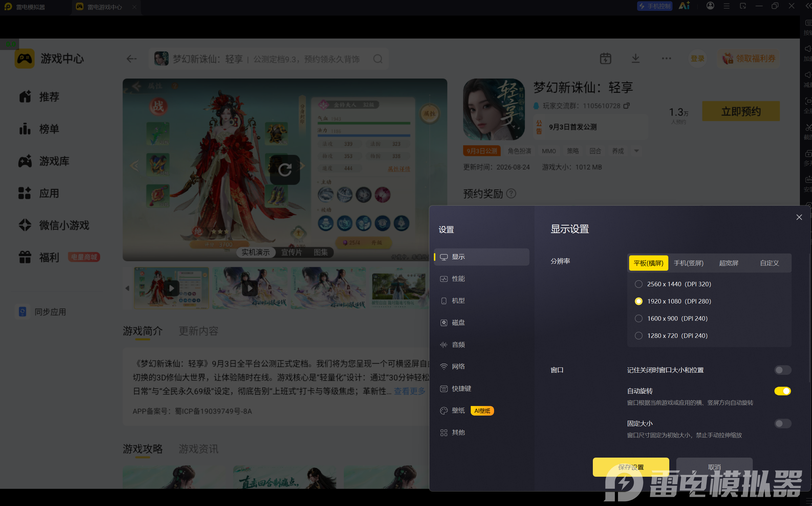812x506 pixels.
Task: Switch to the 游戏攻略 tab
Action: pos(143,449)
